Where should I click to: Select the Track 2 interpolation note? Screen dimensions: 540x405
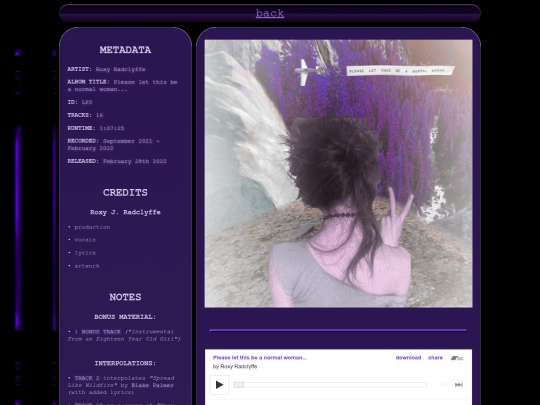[121, 385]
